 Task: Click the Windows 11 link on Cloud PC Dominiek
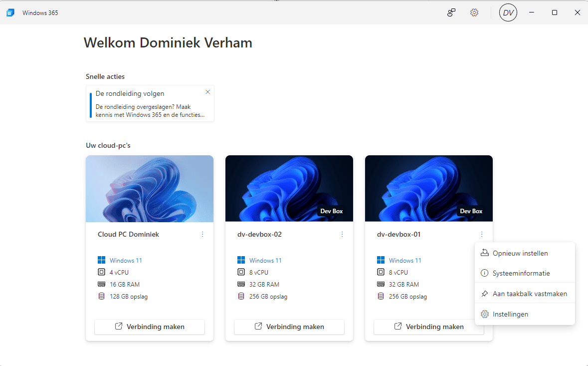pyautogui.click(x=126, y=260)
